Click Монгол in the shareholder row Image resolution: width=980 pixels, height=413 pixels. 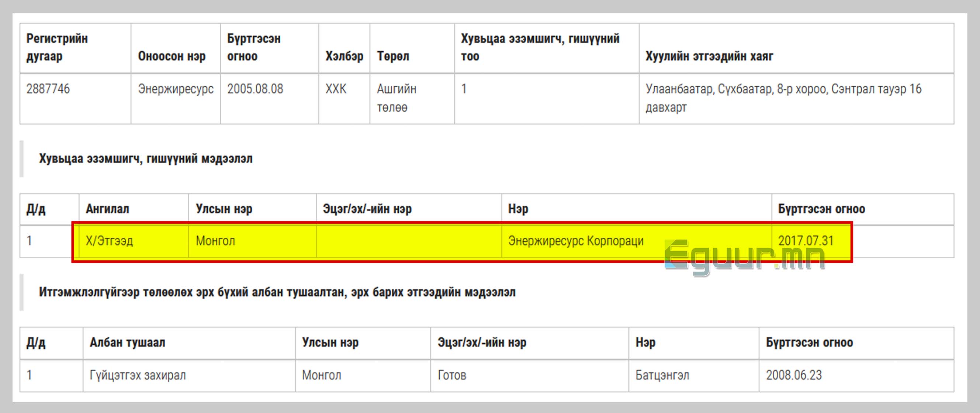[x=252, y=241]
